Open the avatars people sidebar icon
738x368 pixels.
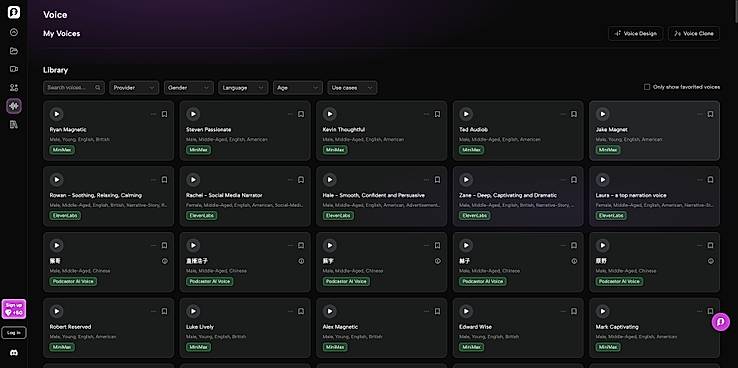point(14,88)
